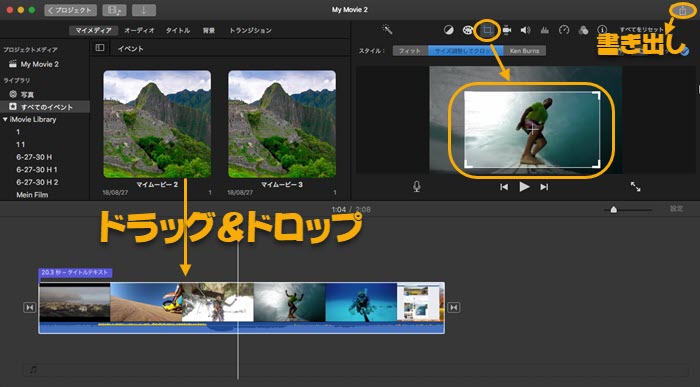This screenshot has width=700, height=387.
Task: Choose the Ken Burns crop style
Action: coord(525,51)
